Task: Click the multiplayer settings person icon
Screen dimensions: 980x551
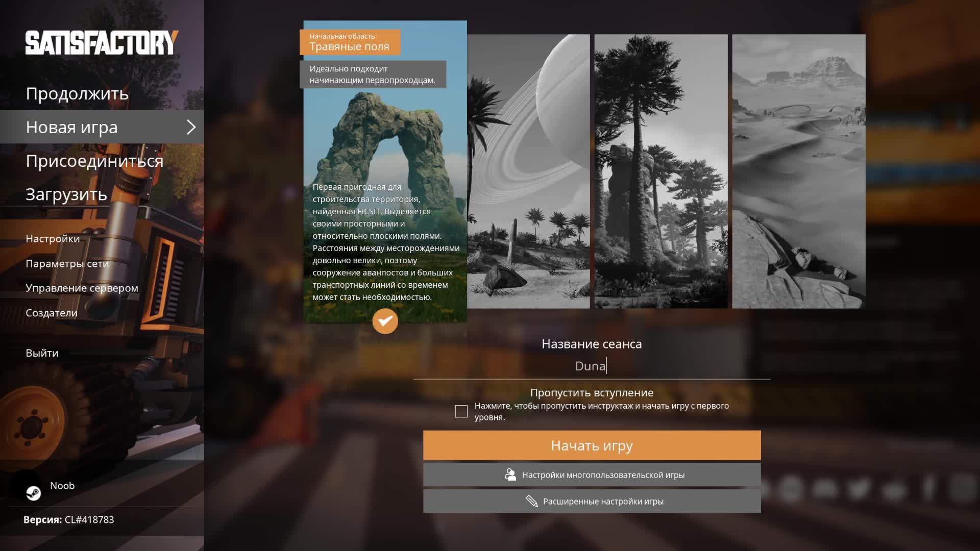Action: (x=510, y=475)
